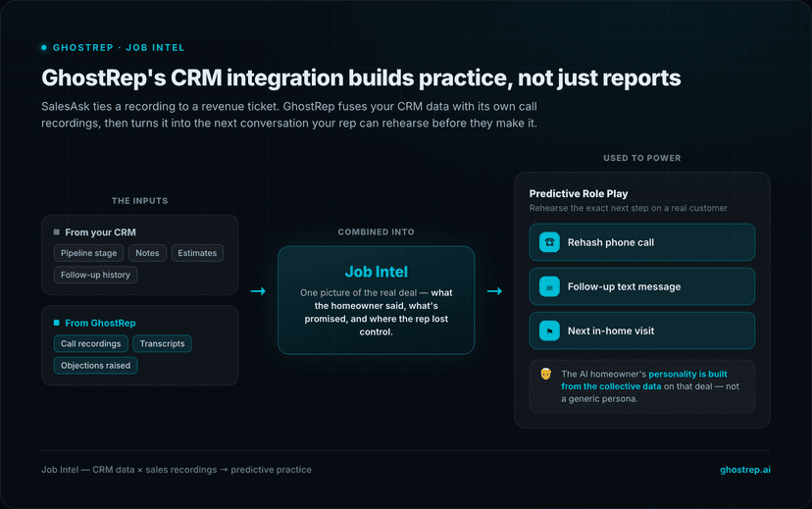
Task: Click the teal dot before GHOSTREP header
Action: pos(44,48)
